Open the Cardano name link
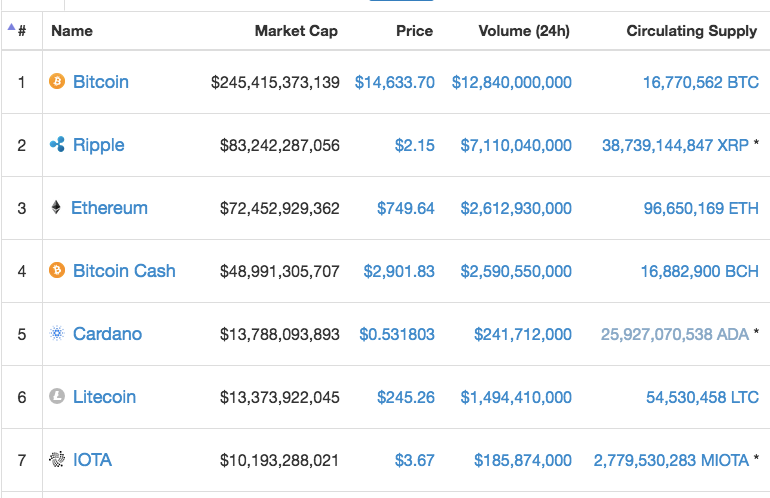This screenshot has width=770, height=498. (x=108, y=334)
